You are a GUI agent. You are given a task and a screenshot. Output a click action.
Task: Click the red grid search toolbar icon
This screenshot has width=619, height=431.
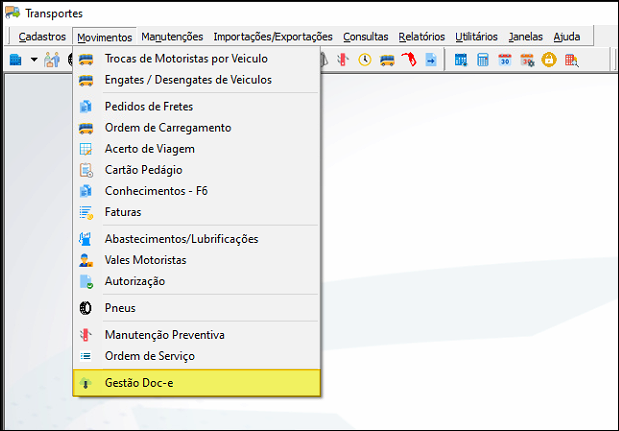pyautogui.click(x=572, y=60)
